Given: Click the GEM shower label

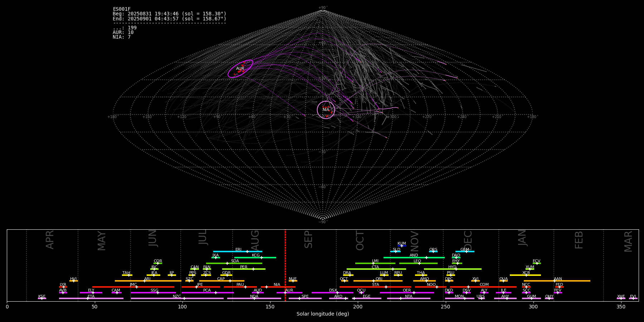Looking at the screenshot, I should (x=465, y=250).
